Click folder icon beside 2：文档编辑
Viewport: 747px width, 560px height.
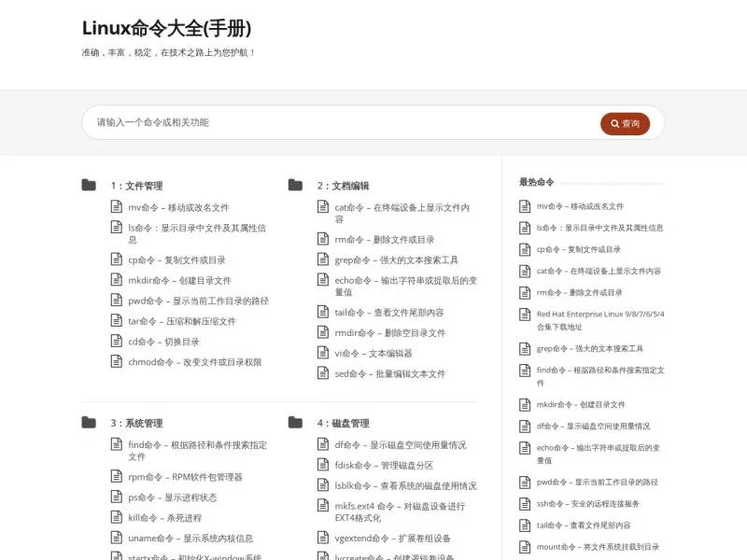(295, 185)
